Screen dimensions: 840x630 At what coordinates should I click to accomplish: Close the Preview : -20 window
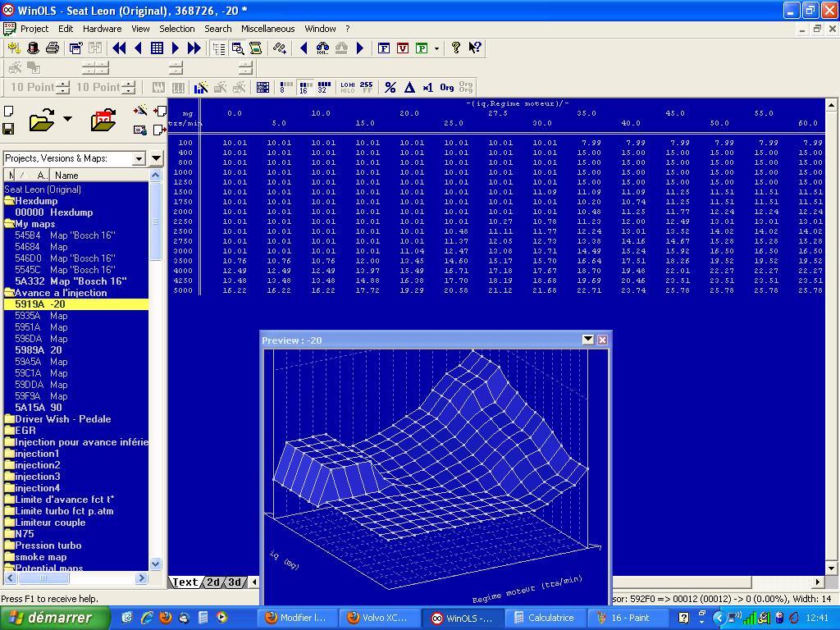(x=602, y=340)
